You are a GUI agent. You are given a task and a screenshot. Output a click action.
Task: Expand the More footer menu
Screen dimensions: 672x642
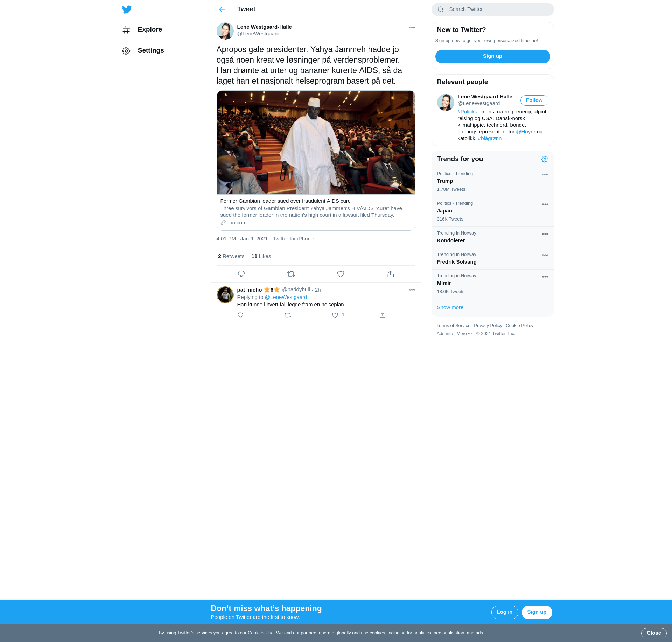(x=464, y=334)
